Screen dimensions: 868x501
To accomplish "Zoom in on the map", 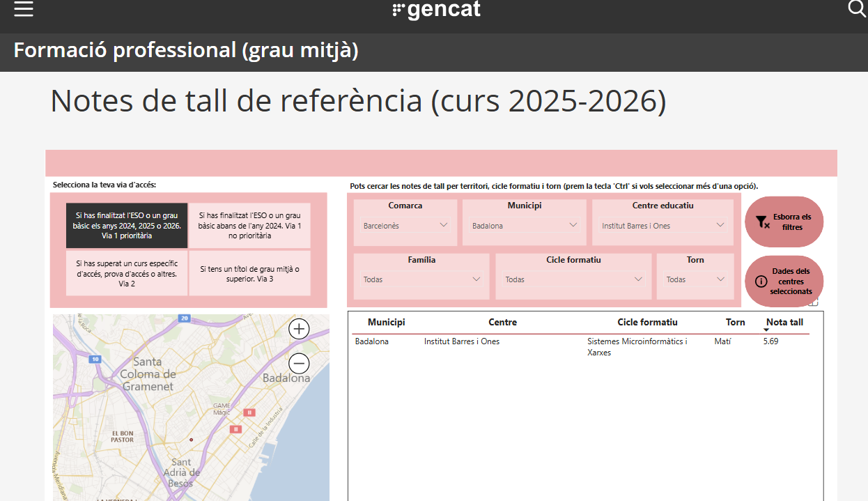I will [299, 329].
